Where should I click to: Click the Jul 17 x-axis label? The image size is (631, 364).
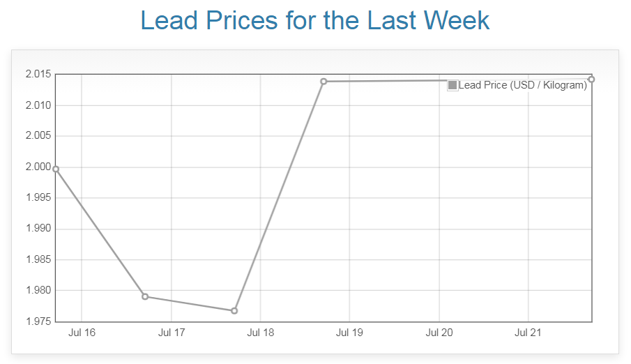point(171,333)
